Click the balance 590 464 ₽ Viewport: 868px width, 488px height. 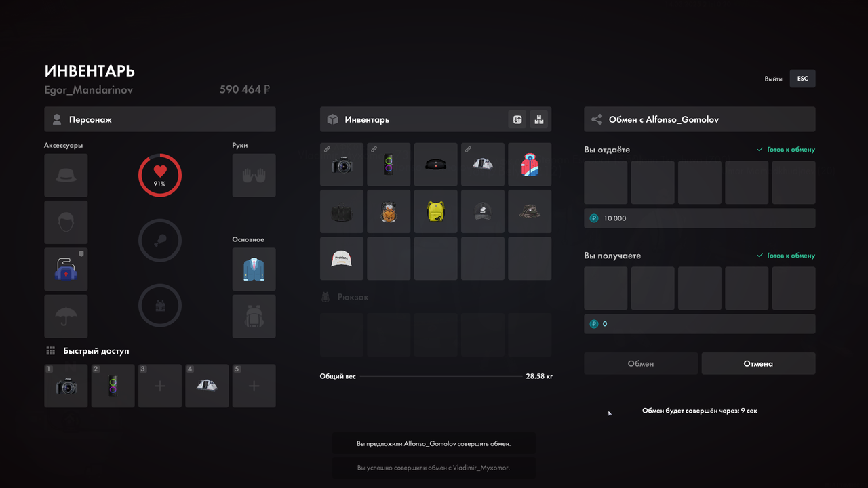tap(245, 89)
